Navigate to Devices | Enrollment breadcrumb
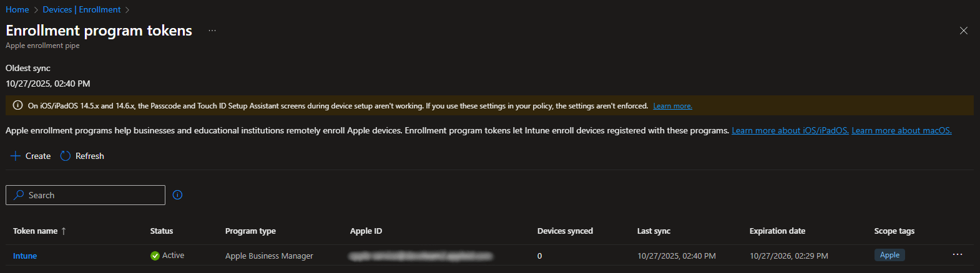 (82, 9)
